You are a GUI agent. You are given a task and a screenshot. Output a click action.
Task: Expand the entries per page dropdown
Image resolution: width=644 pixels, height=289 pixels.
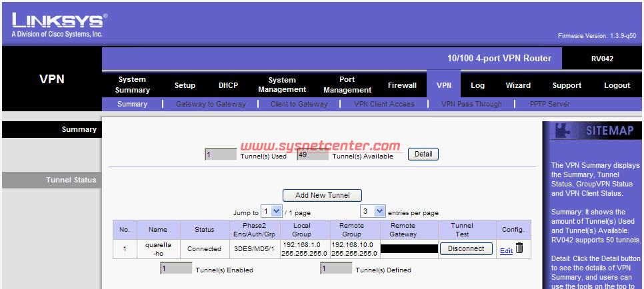(x=373, y=212)
